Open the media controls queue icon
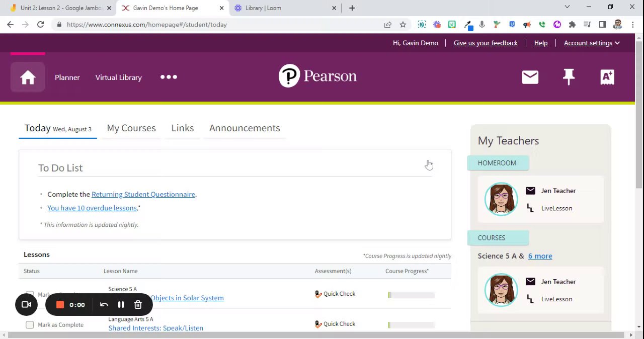 pyautogui.click(x=587, y=24)
